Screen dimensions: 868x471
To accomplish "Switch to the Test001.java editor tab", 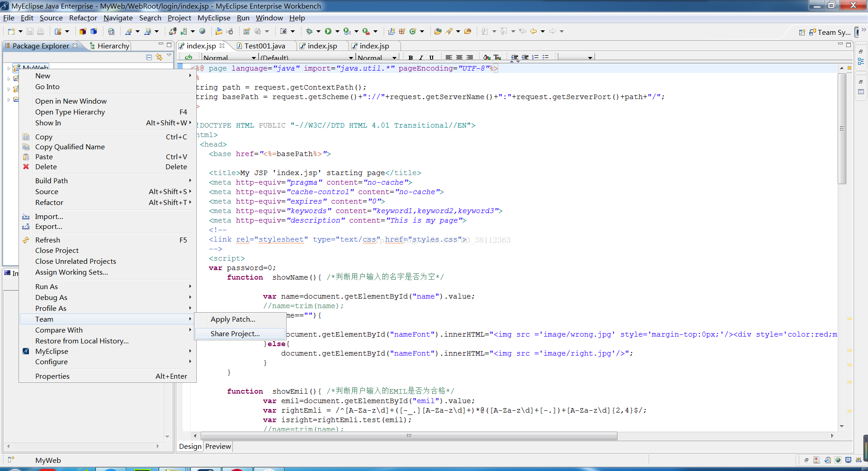I will 264,46.
